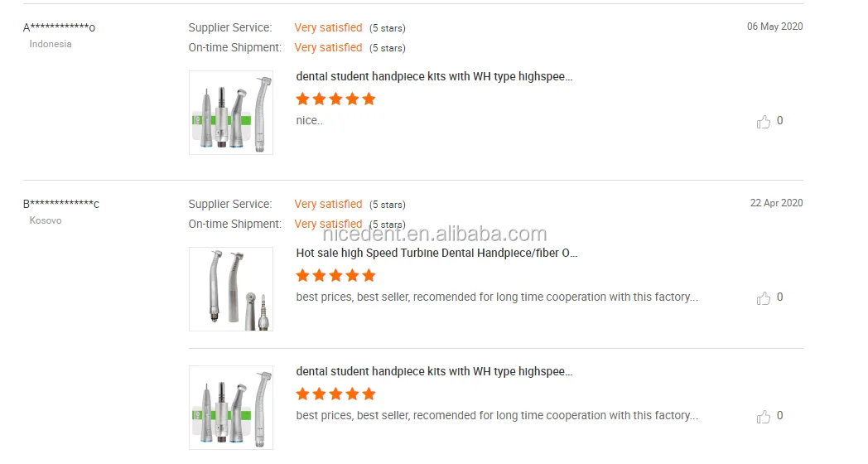Open the bottom dental student kit thumbnail
Screen dimensions: 868x464
[231, 408]
